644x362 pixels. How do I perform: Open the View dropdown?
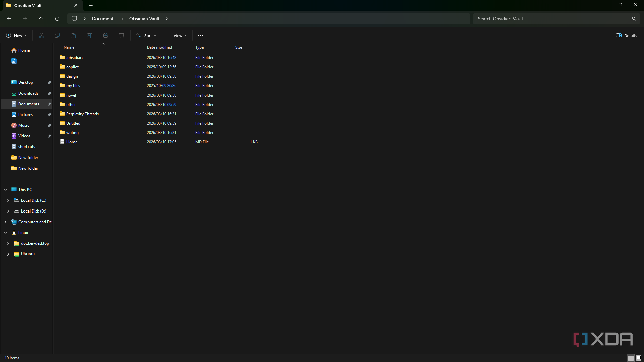(176, 35)
